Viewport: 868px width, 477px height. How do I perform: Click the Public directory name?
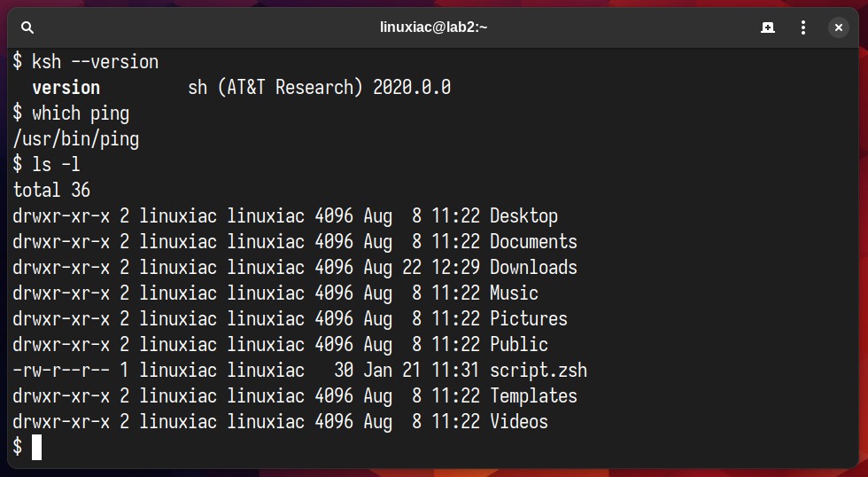coord(519,344)
